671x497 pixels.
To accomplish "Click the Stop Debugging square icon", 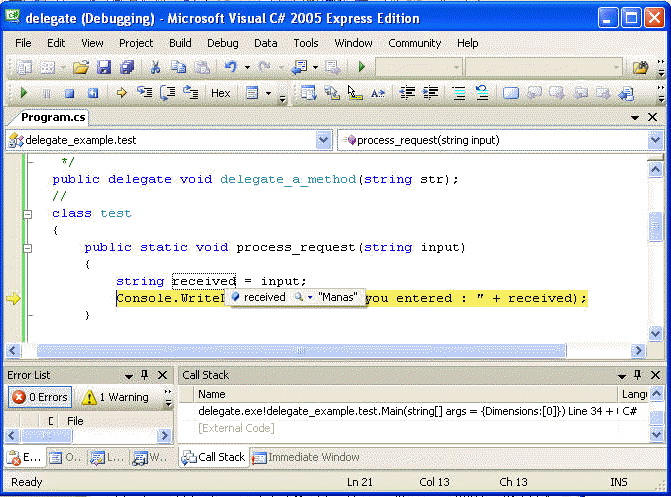I will click(x=68, y=93).
